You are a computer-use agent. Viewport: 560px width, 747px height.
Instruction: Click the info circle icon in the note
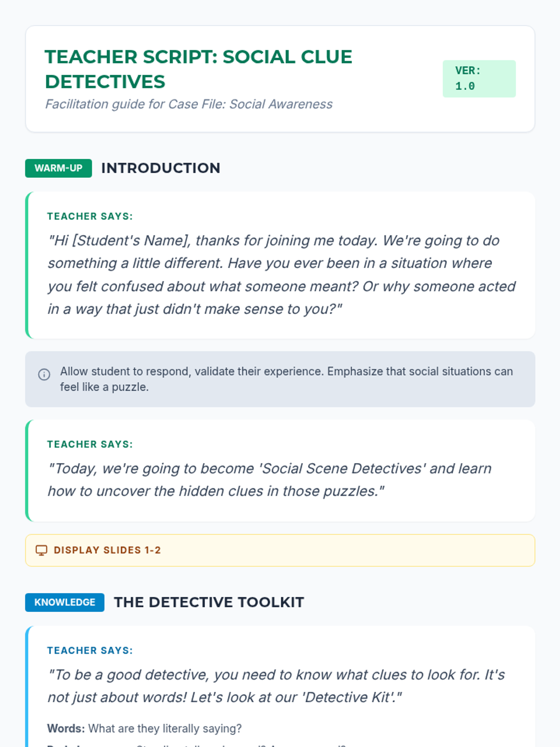tap(44, 374)
